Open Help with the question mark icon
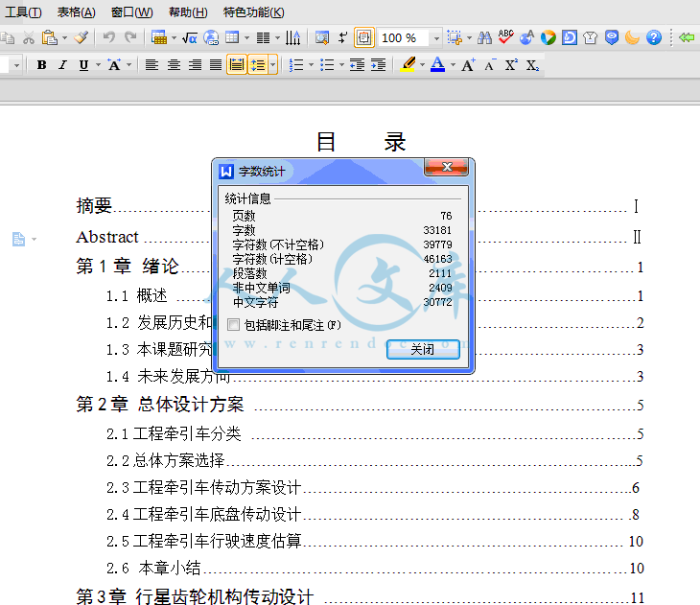700x605 pixels. tap(654, 37)
